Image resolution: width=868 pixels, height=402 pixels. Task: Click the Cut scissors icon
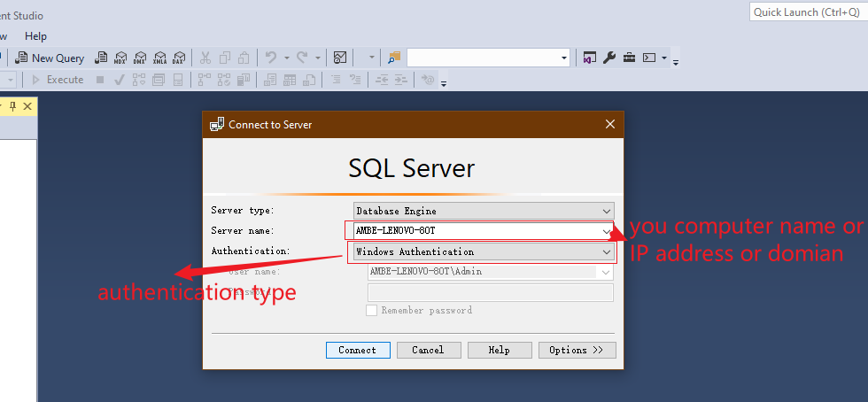coord(205,58)
